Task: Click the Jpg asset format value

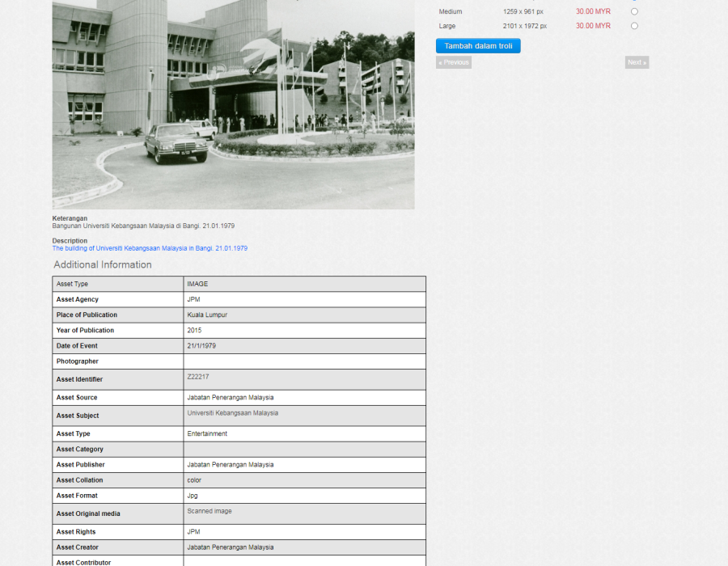Action: point(193,496)
